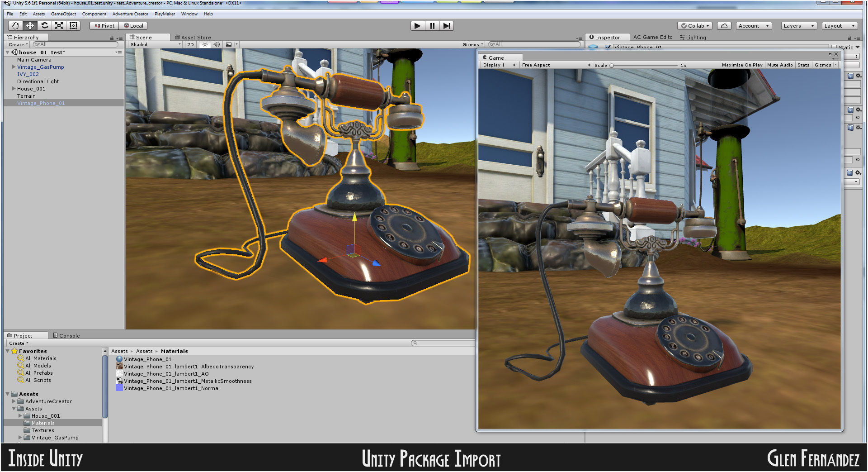
Task: Open All Materials favorite search
Action: pos(37,358)
